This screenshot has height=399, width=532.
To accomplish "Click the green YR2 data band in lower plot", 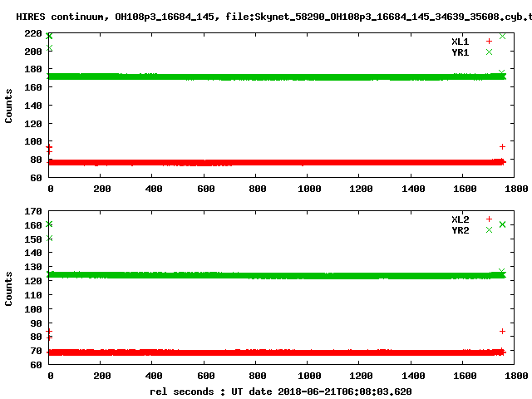I will (x=277, y=275).
